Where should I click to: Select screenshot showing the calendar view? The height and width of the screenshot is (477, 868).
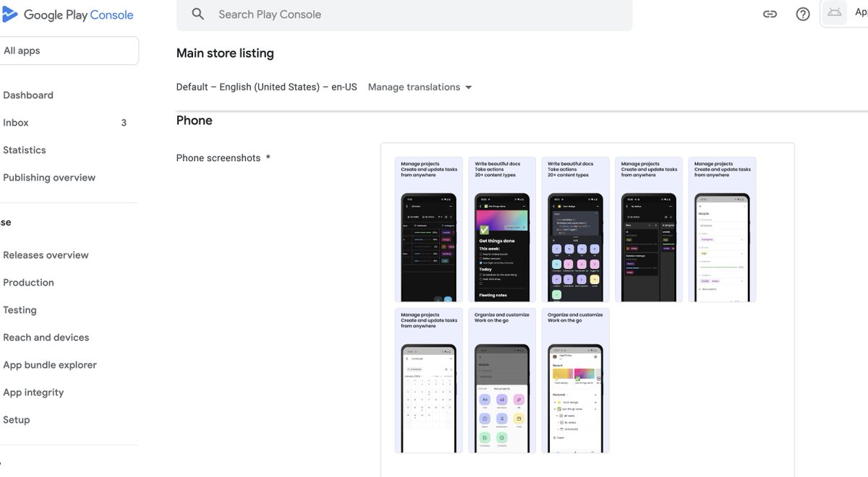pyautogui.click(x=429, y=381)
